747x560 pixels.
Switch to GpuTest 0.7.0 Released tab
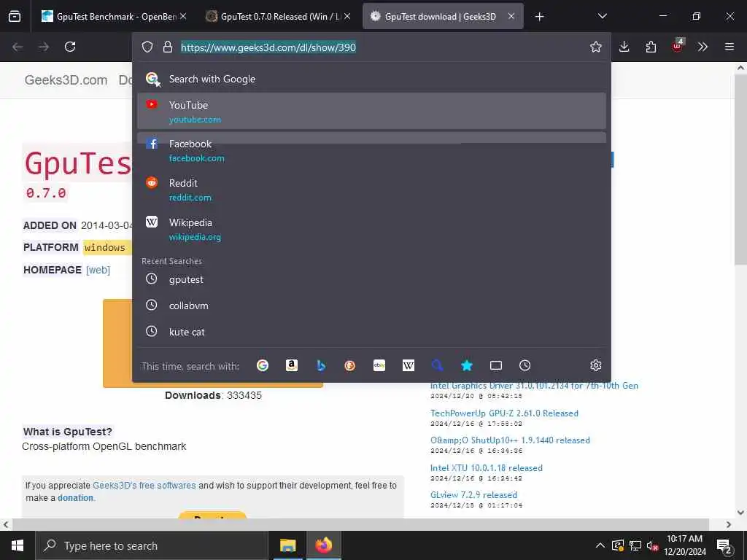279,17
